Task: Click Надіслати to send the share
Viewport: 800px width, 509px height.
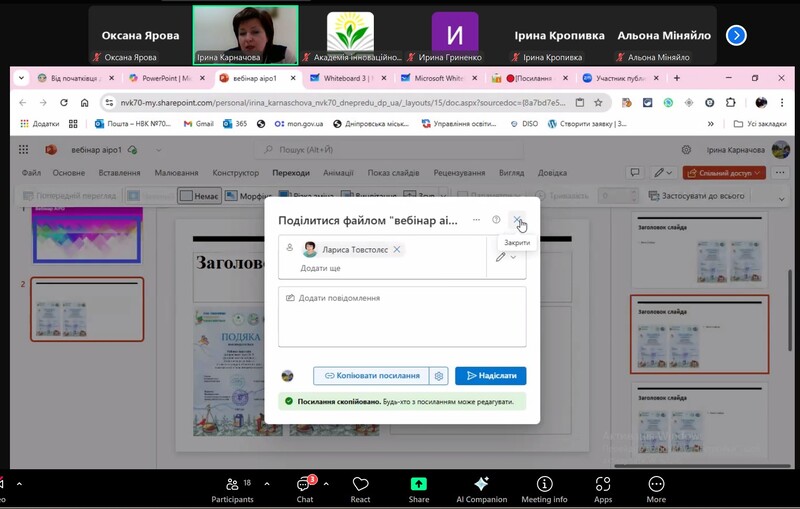Action: pos(491,376)
